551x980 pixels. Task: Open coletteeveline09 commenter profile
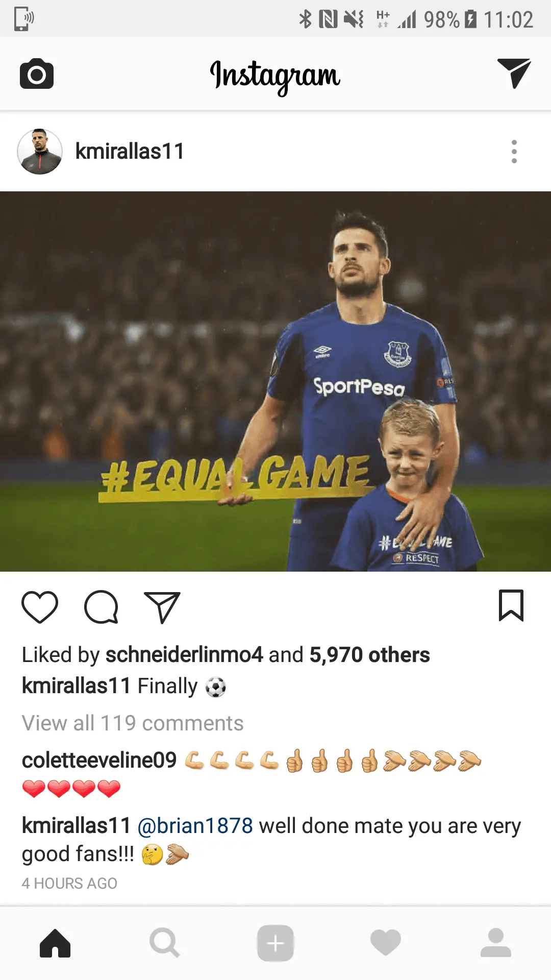point(99,761)
